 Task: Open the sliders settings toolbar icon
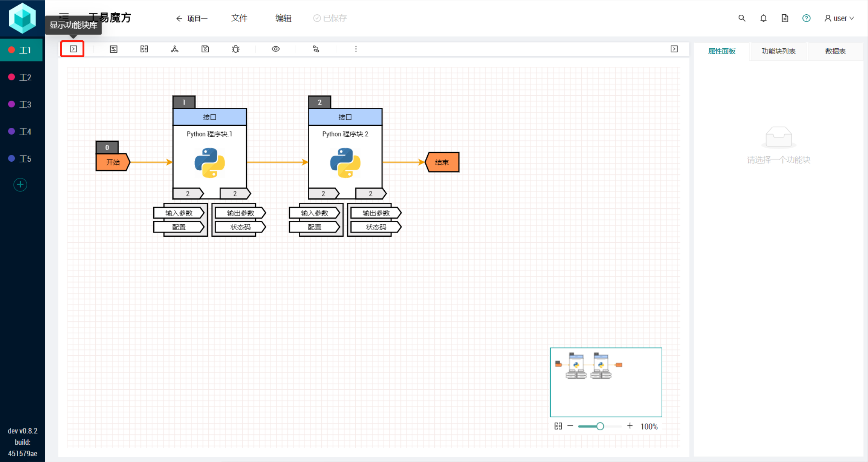tap(113, 49)
